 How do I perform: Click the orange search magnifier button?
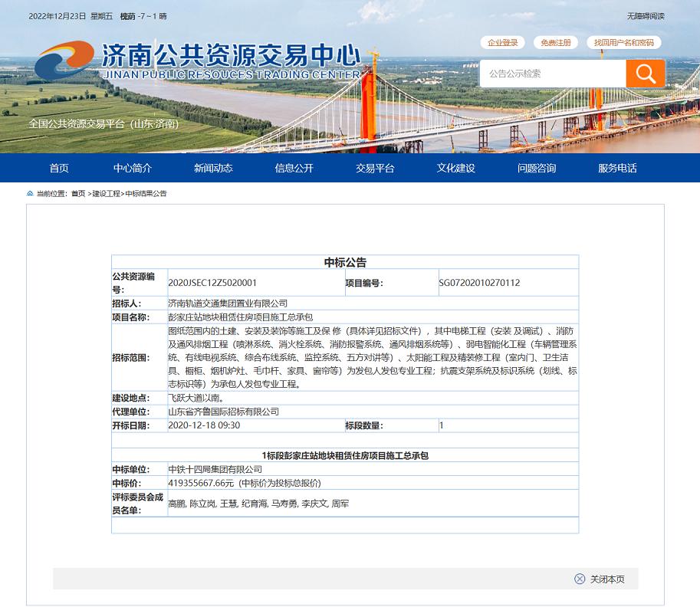click(646, 74)
